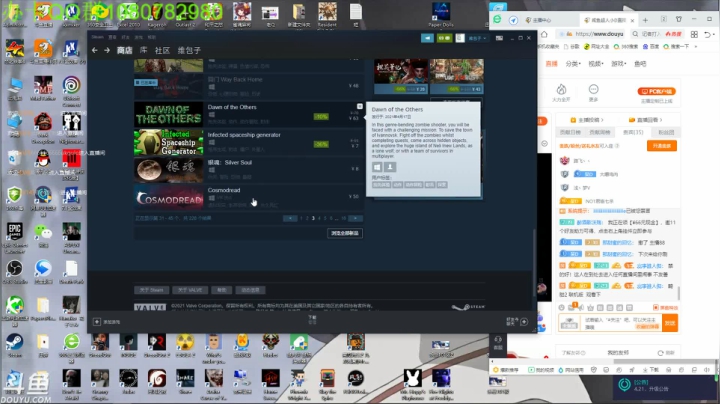Image resolution: width=720 pixels, height=404 pixels.
Task: Open the 撸包子 profile tab in Steam
Action: pyautogui.click(x=189, y=50)
